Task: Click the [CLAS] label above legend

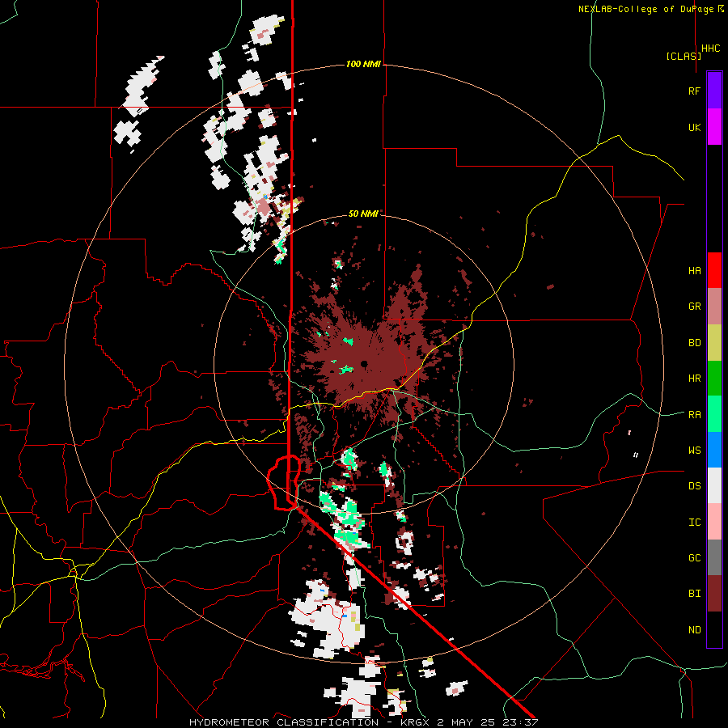Action: (684, 56)
